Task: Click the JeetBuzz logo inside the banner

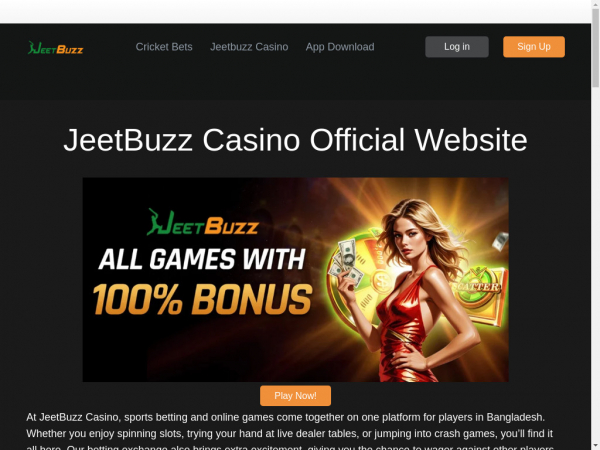Action: point(203,223)
